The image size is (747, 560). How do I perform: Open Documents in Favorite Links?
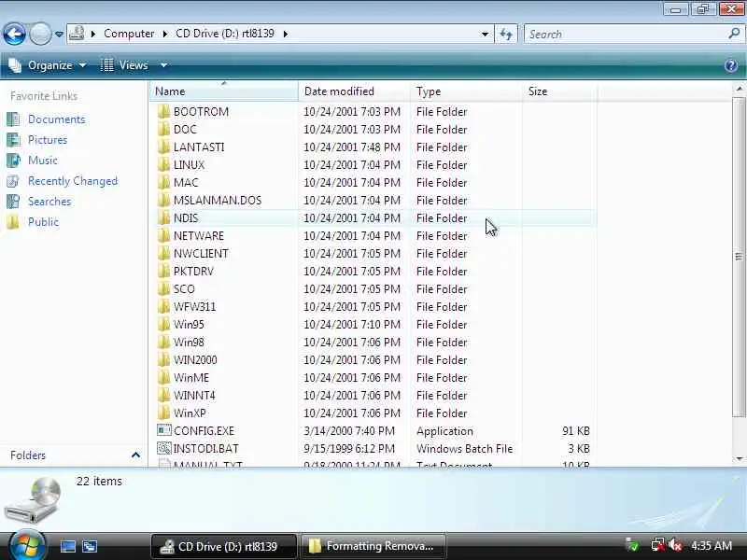pyautogui.click(x=56, y=119)
